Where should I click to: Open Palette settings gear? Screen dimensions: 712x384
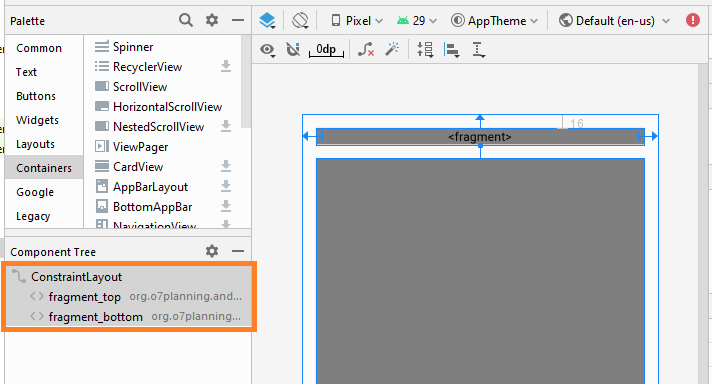(x=212, y=20)
